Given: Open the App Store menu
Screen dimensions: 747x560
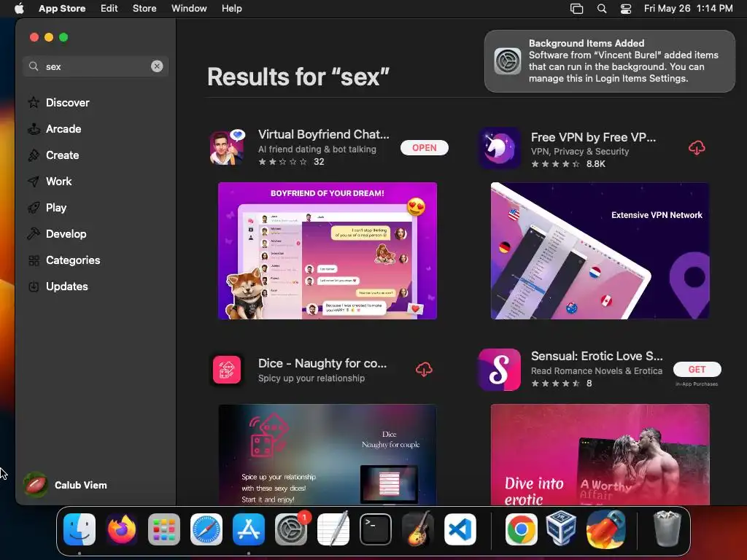Looking at the screenshot, I should 62,9.
